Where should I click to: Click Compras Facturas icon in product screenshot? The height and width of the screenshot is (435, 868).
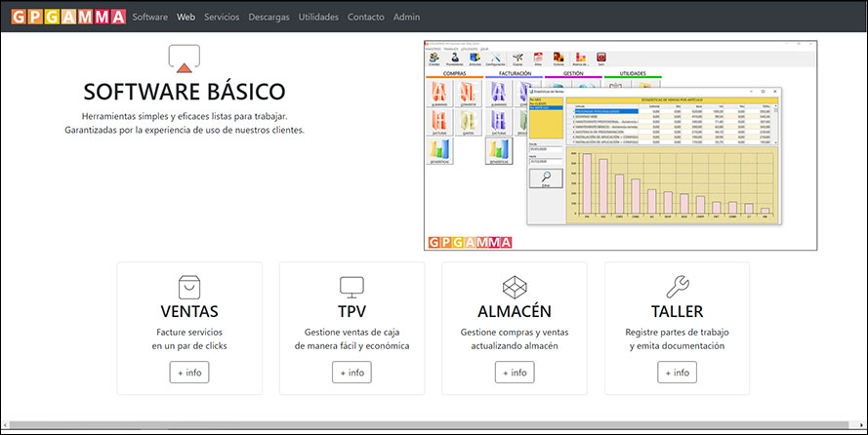(x=439, y=122)
